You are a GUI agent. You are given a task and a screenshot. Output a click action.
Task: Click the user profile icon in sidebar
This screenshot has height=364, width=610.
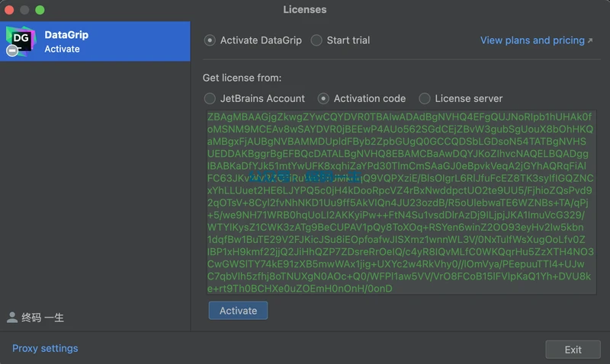12,318
